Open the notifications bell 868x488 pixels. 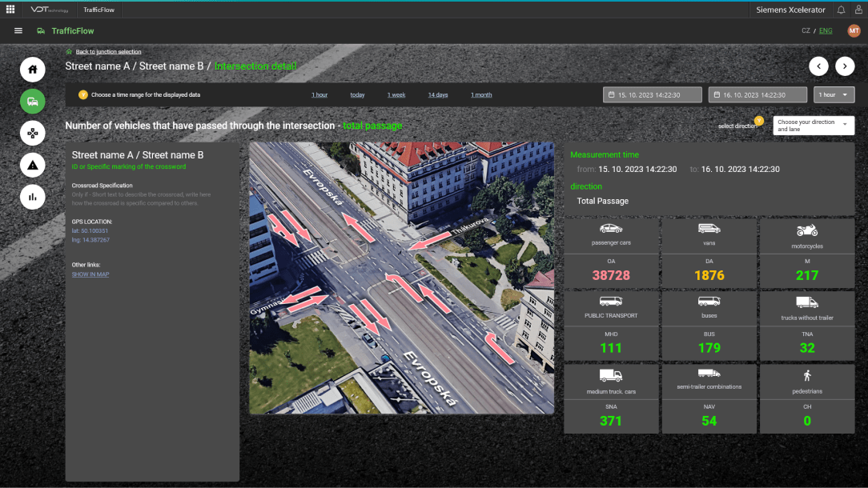841,10
